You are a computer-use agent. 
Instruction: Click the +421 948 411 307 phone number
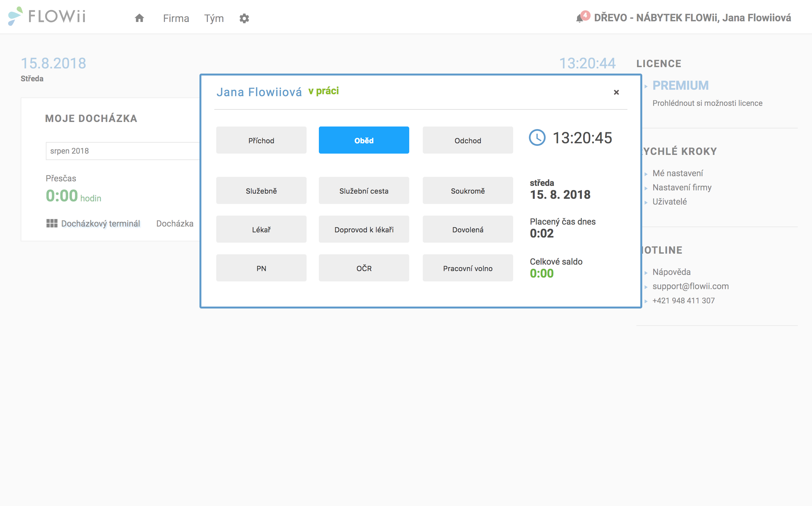coord(684,300)
